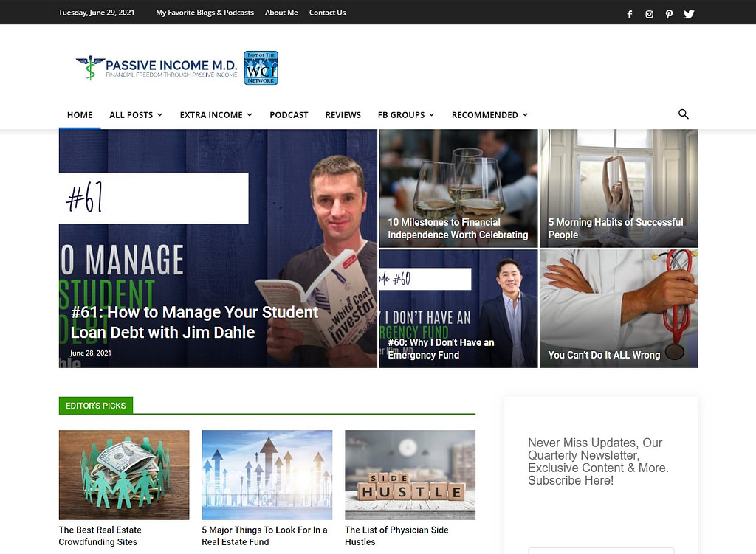
Task: Open the Pinterest social icon
Action: pos(669,14)
